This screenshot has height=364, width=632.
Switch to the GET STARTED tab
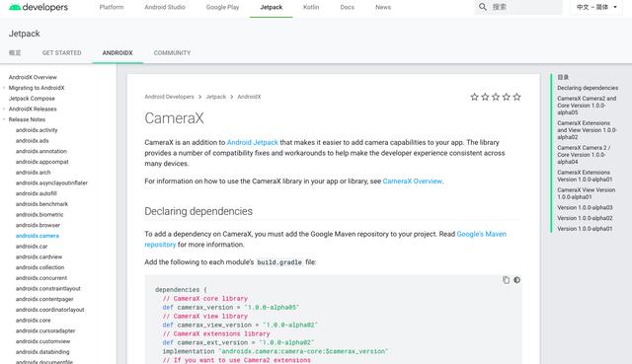click(61, 52)
